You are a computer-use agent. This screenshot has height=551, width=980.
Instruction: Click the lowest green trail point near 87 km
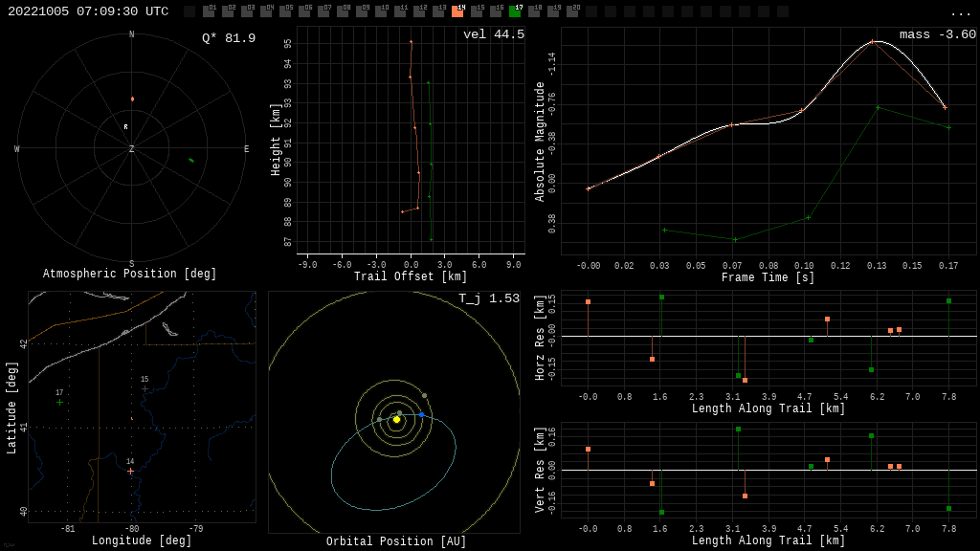432,240
